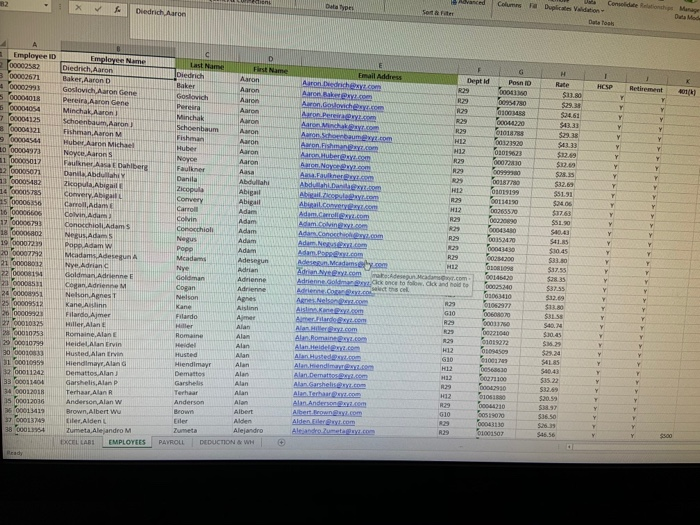Open Insert Function with the fx icon
700x525 pixels.
117,9
